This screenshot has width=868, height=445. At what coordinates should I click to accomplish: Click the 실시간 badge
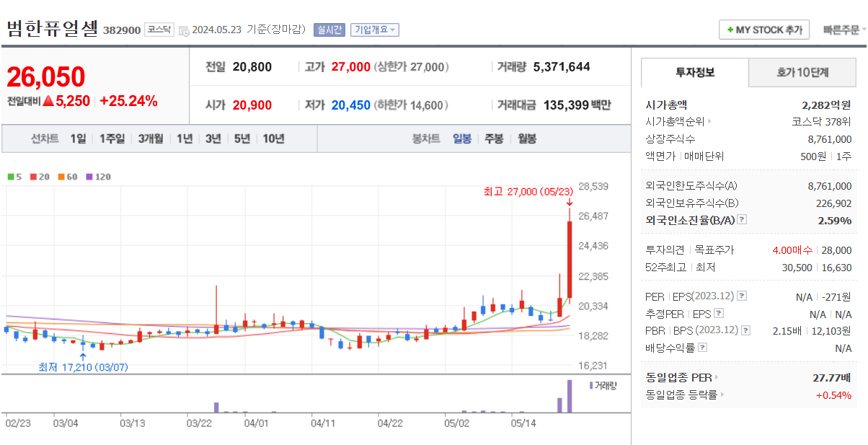click(329, 30)
